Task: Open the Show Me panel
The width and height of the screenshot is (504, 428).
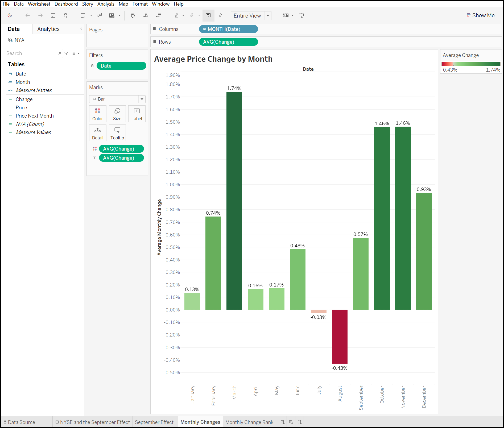Action: [x=481, y=15]
